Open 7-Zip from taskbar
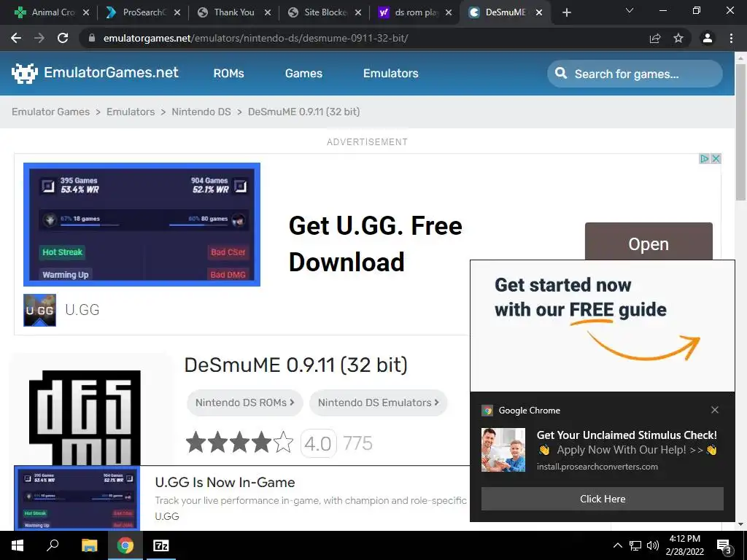Viewport: 747px width, 560px height. [x=161, y=545]
